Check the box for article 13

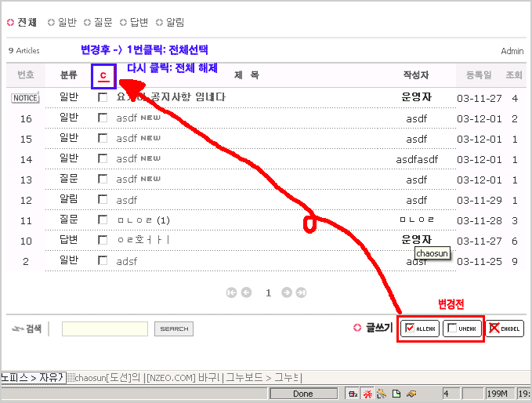103,179
